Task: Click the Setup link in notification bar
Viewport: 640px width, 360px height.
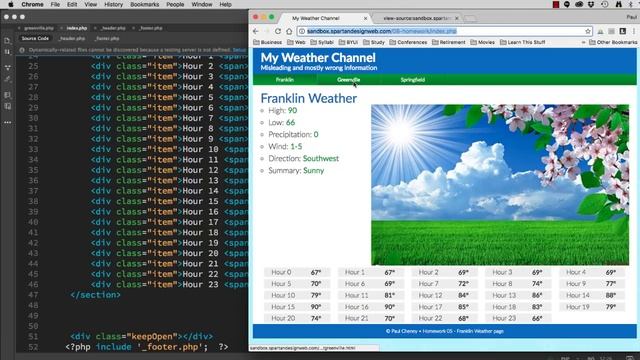Action: point(239,50)
